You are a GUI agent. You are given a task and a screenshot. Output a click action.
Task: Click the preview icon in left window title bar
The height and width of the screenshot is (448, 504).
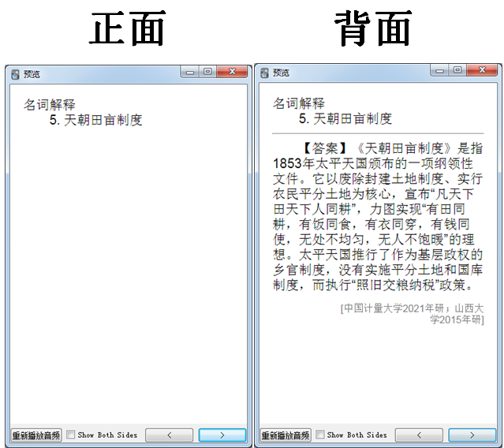click(15, 74)
